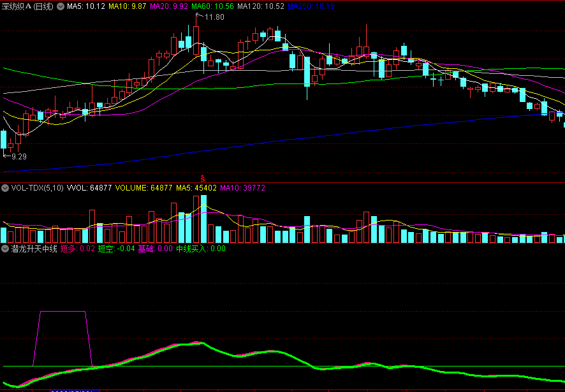The image size is (565, 392).
Task: Click the magenta plateau of the 基础 signal
Action: pyautogui.click(x=62, y=311)
